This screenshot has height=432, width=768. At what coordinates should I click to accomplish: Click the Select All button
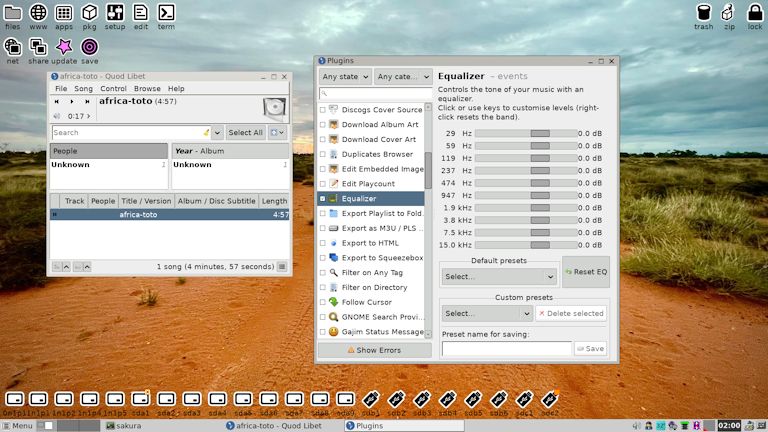(245, 132)
